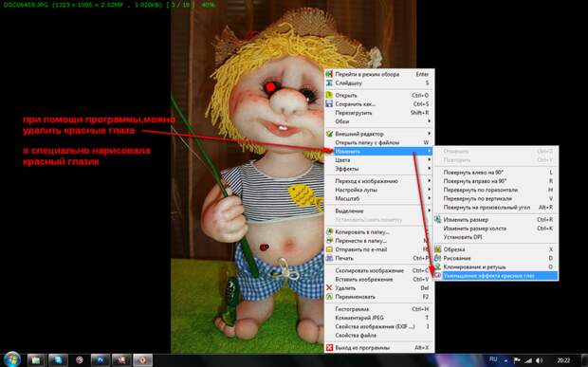
Task: Click the RU language indicator
Action: pos(493,359)
